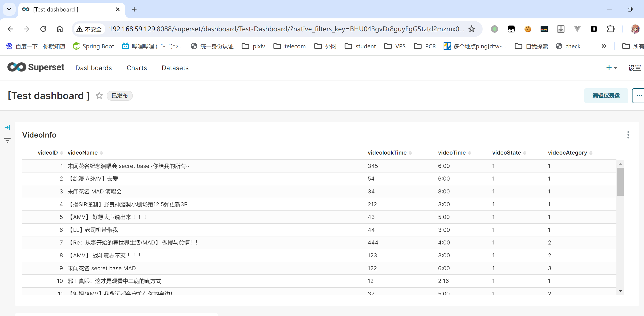
Task: Go to browser home page
Action: point(60,29)
